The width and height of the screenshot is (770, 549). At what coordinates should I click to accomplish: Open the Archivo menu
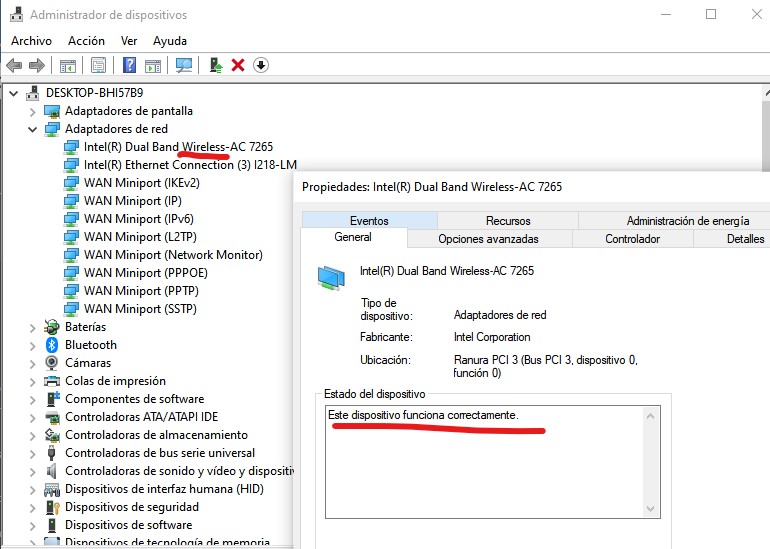pos(31,41)
